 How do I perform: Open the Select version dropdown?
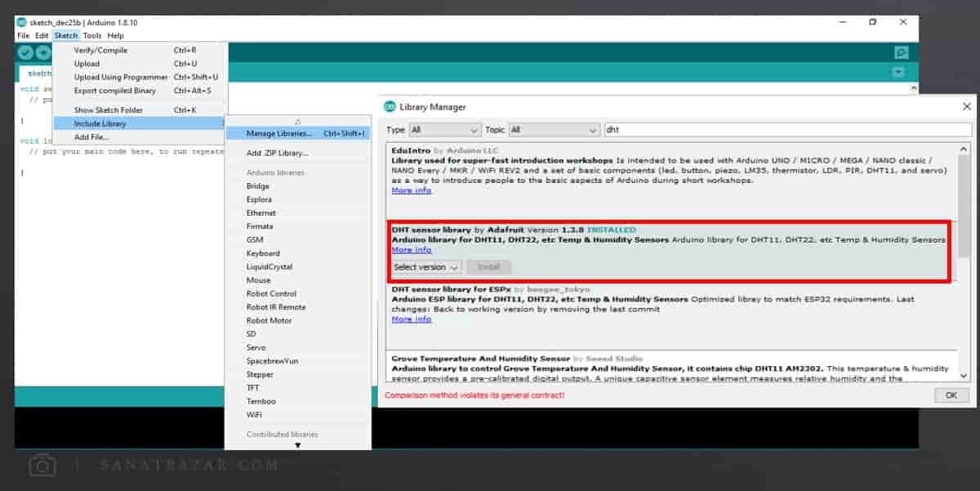click(x=427, y=267)
